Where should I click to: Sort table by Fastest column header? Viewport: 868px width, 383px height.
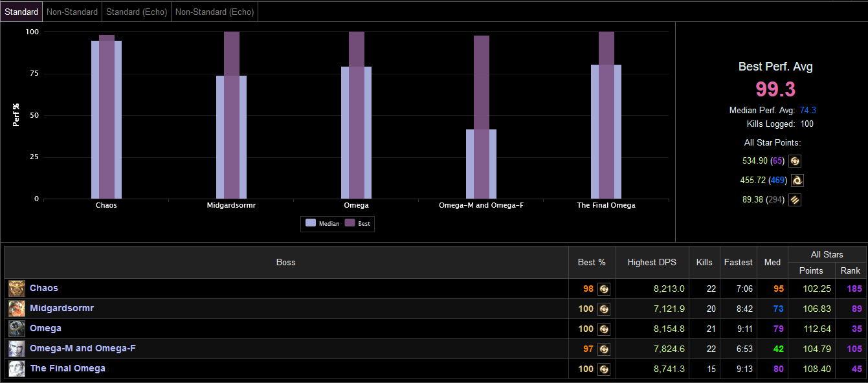(x=738, y=262)
